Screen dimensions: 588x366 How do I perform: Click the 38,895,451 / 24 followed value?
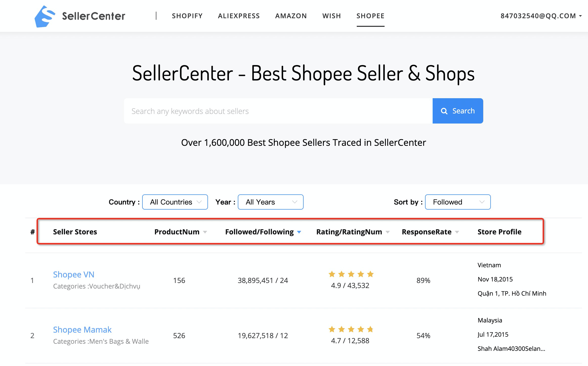click(263, 280)
